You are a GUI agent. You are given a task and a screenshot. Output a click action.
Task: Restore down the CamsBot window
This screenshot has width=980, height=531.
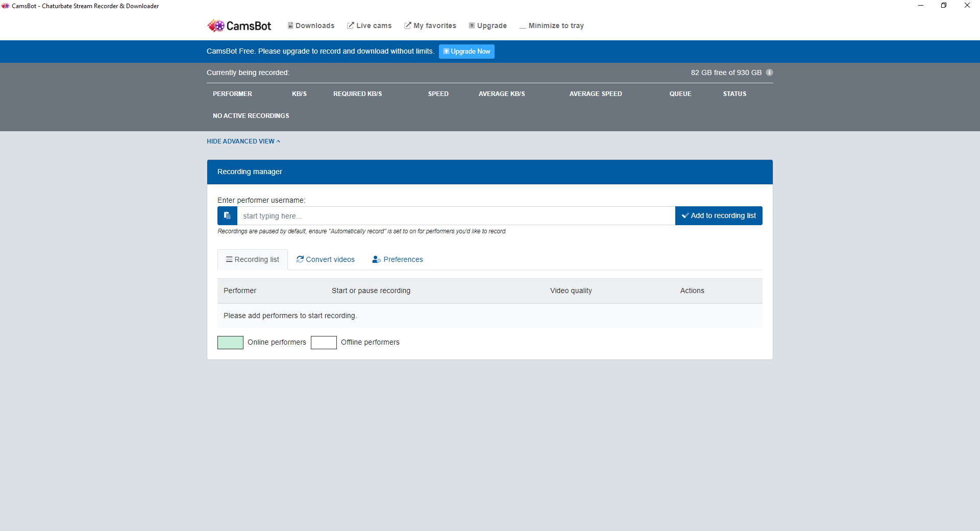pos(944,6)
